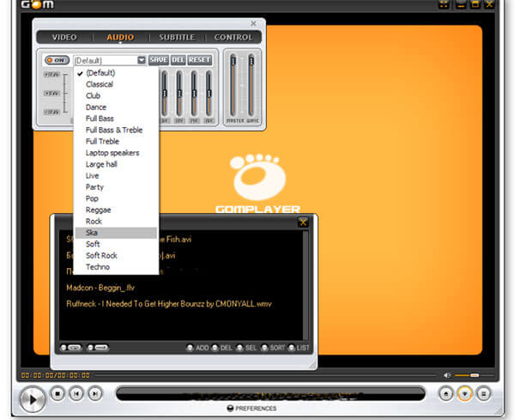This screenshot has width=515, height=420.
Task: Switch to the CONTROL tab
Action: tap(233, 37)
